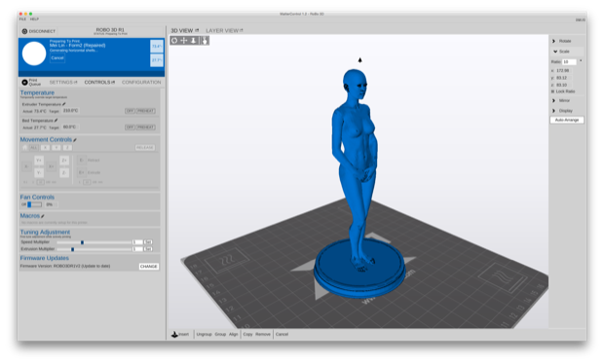Open the File menu

coord(22,18)
